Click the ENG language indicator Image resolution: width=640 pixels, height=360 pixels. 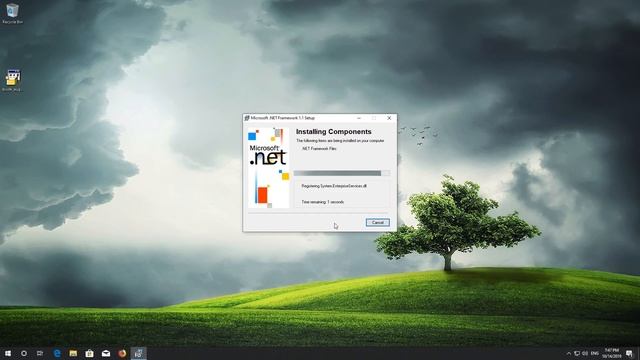[595, 353]
